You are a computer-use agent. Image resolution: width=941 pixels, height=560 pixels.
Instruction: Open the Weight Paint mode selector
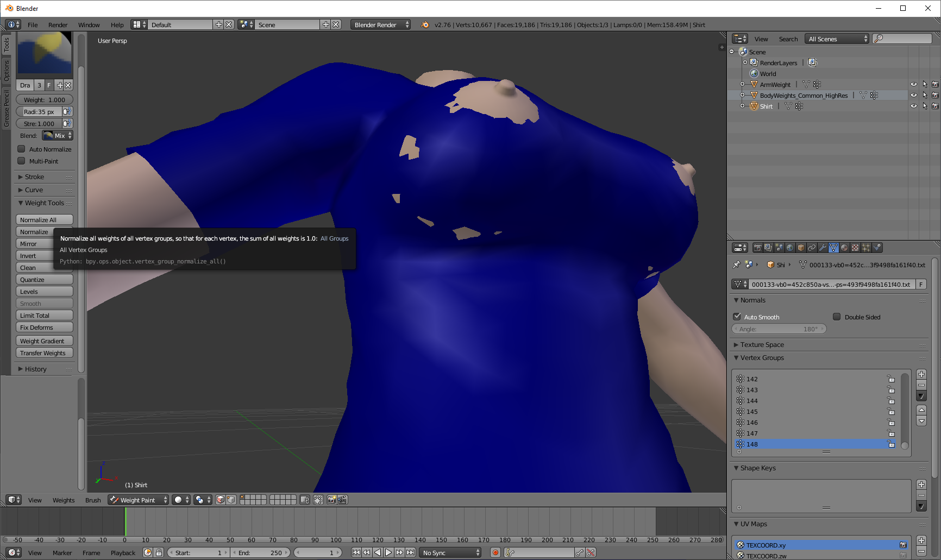[x=139, y=500]
